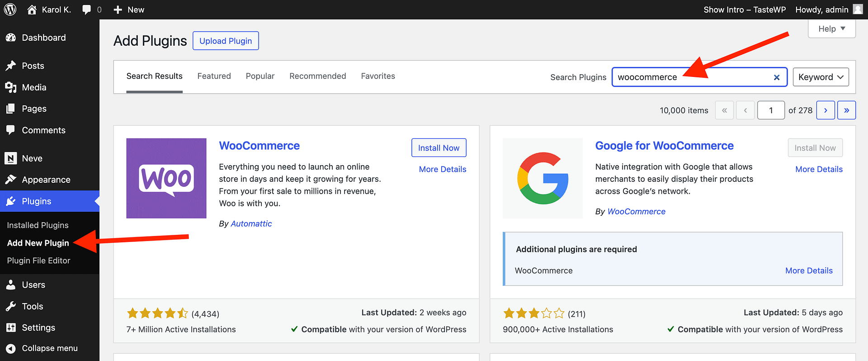Click the current page number field
This screenshot has height=361, width=868.
point(771,110)
